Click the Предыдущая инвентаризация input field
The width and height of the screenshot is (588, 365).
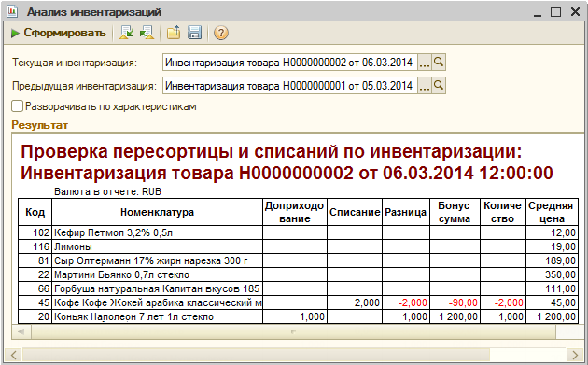click(290, 86)
